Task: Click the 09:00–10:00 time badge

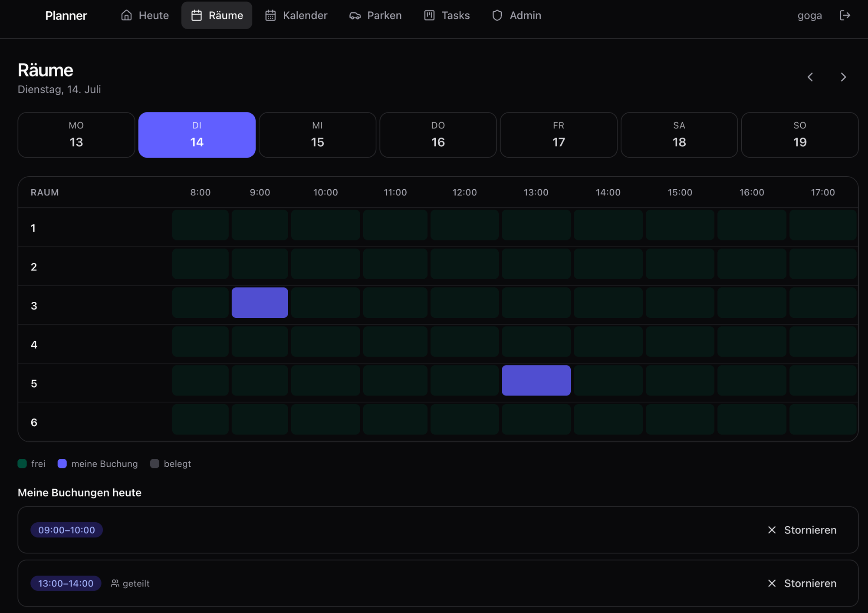Action: (66, 530)
